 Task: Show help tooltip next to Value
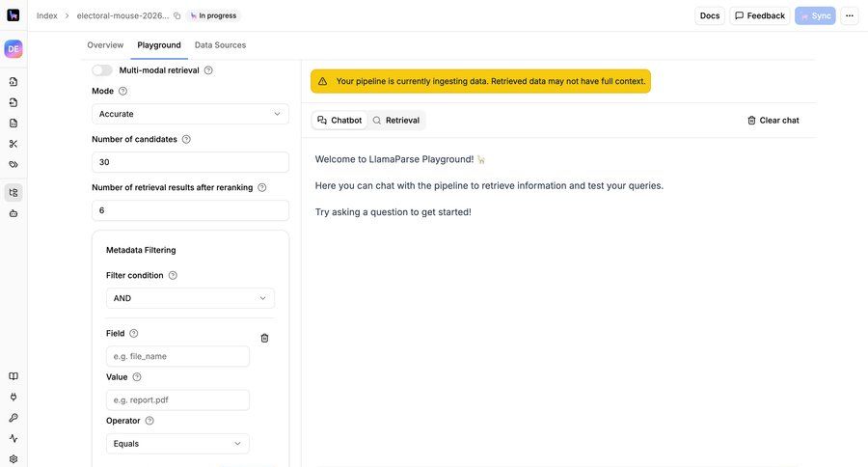pyautogui.click(x=137, y=377)
